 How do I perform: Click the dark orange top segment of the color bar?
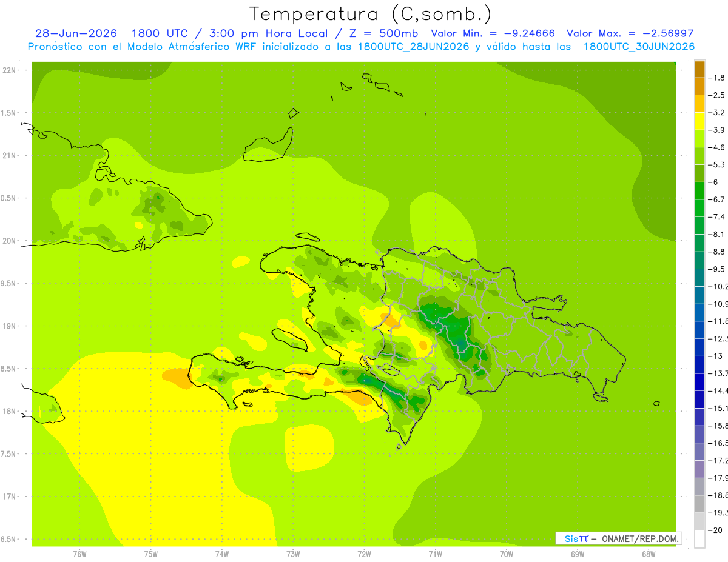pos(699,69)
